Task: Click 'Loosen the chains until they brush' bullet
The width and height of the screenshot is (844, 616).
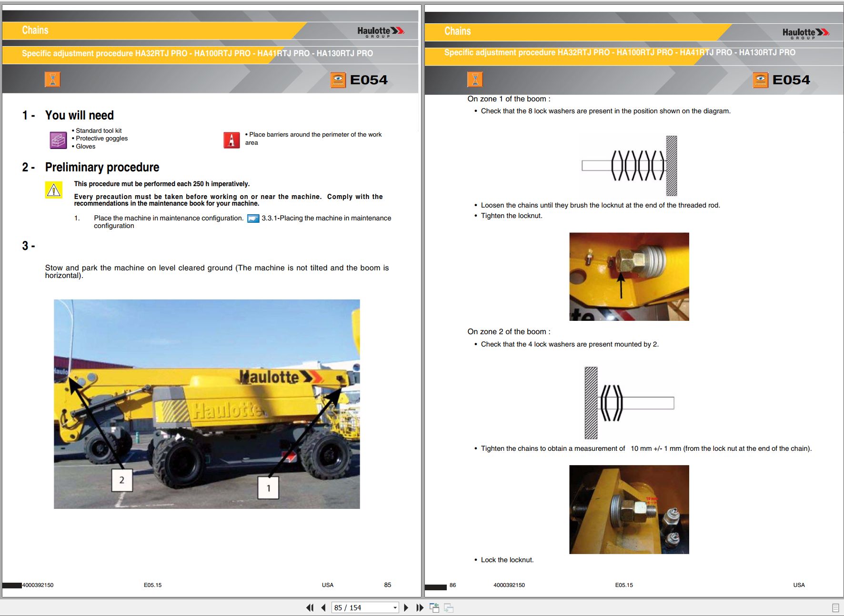Action: (600, 205)
